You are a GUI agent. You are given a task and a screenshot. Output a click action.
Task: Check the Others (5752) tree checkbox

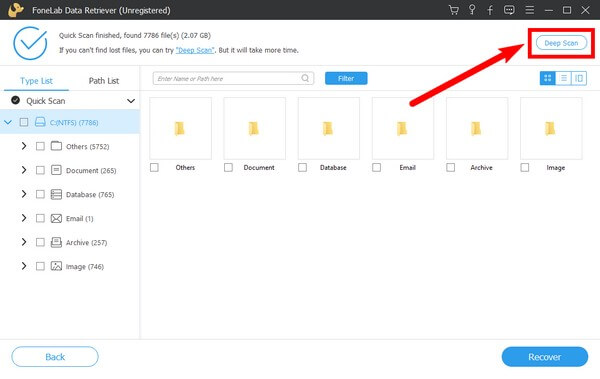(x=40, y=146)
